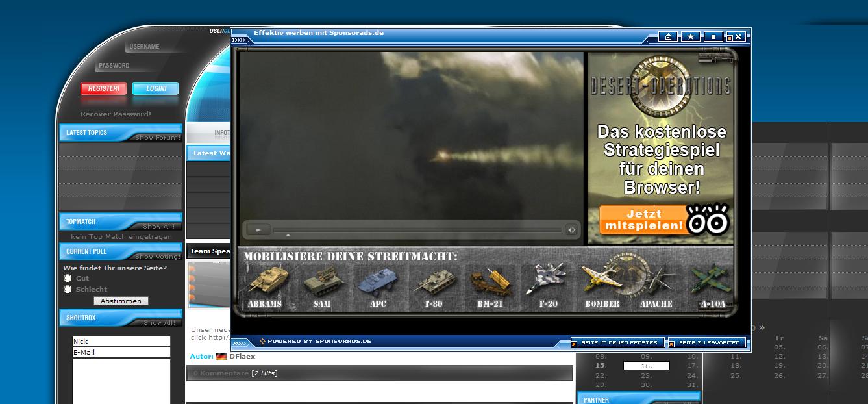Click 'Seite im neuen Fenster' button
This screenshot has width=868, height=404.
pos(617,342)
